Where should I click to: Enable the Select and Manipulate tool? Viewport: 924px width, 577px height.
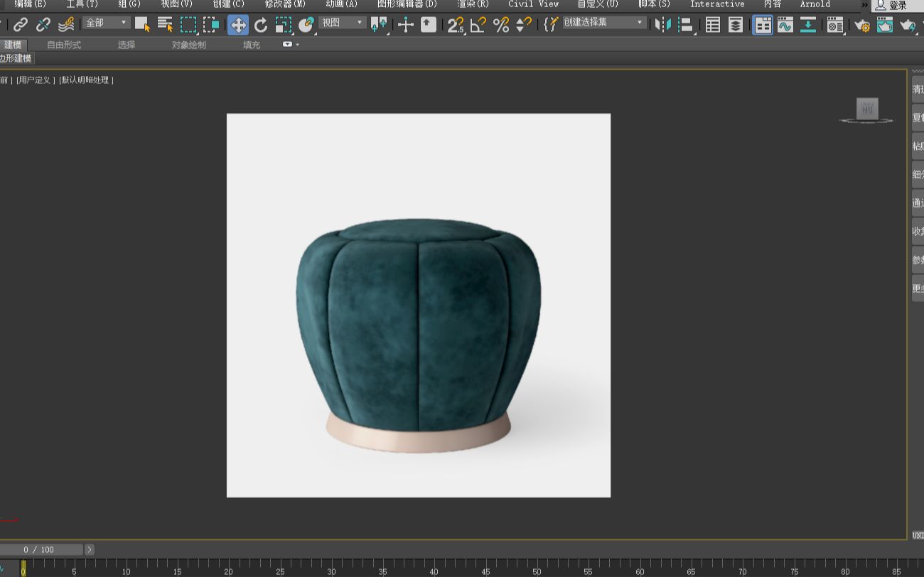tap(406, 25)
